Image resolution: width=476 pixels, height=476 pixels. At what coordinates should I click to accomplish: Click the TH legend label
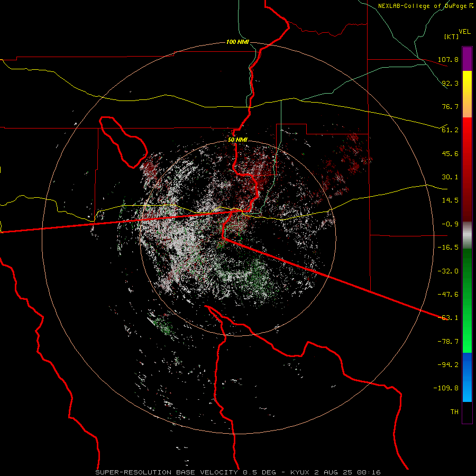454,412
